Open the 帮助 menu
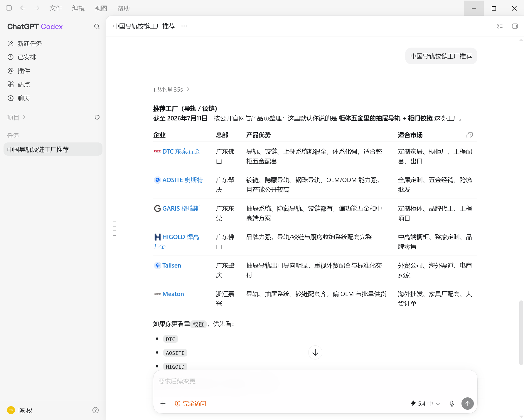 pyautogui.click(x=124, y=9)
